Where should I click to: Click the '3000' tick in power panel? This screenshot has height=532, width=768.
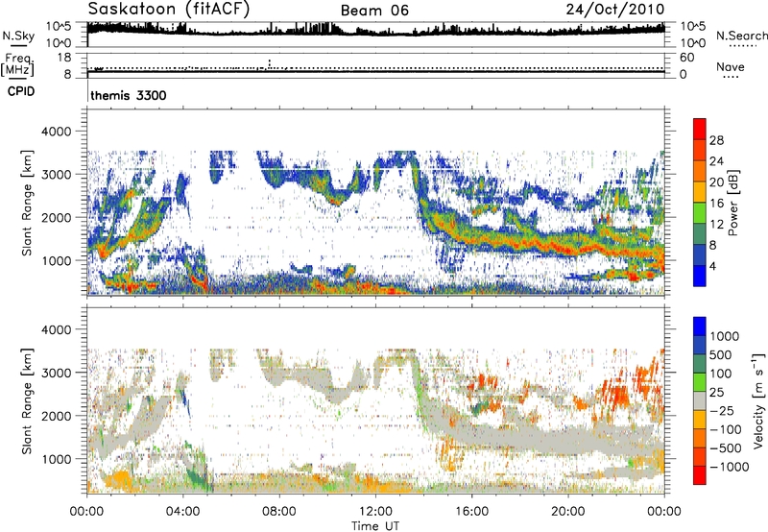57,175
